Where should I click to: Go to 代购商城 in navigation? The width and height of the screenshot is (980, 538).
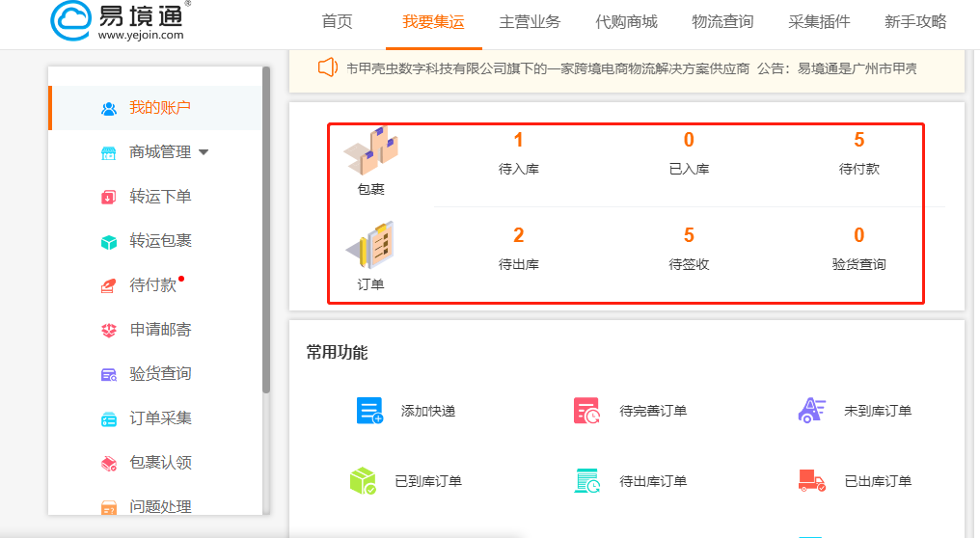(626, 22)
